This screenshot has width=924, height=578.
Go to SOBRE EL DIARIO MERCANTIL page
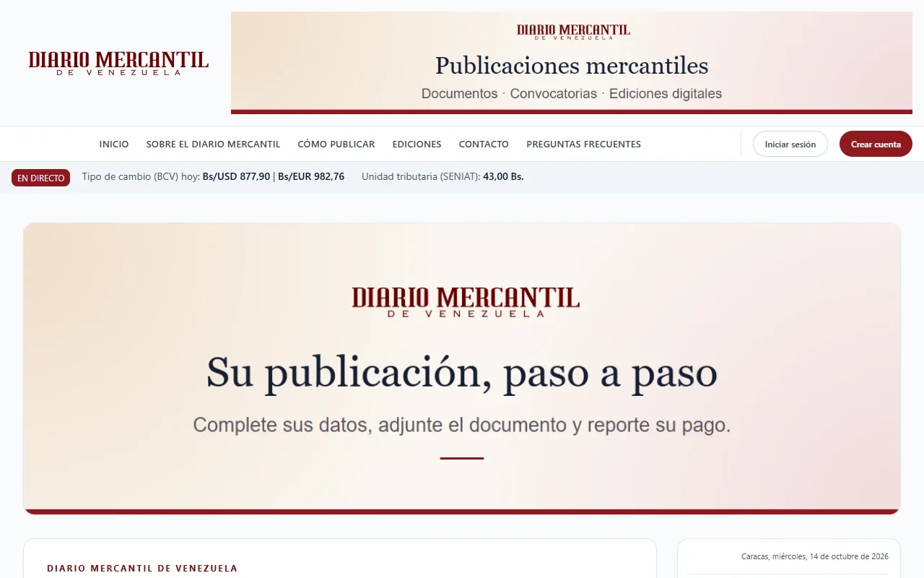(x=213, y=144)
